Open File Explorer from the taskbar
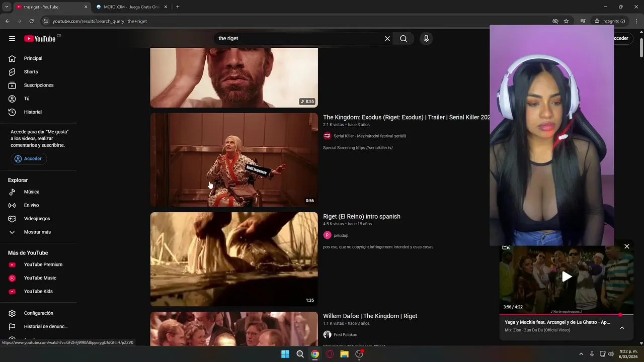Image resolution: width=644 pixels, height=362 pixels. 345,354
